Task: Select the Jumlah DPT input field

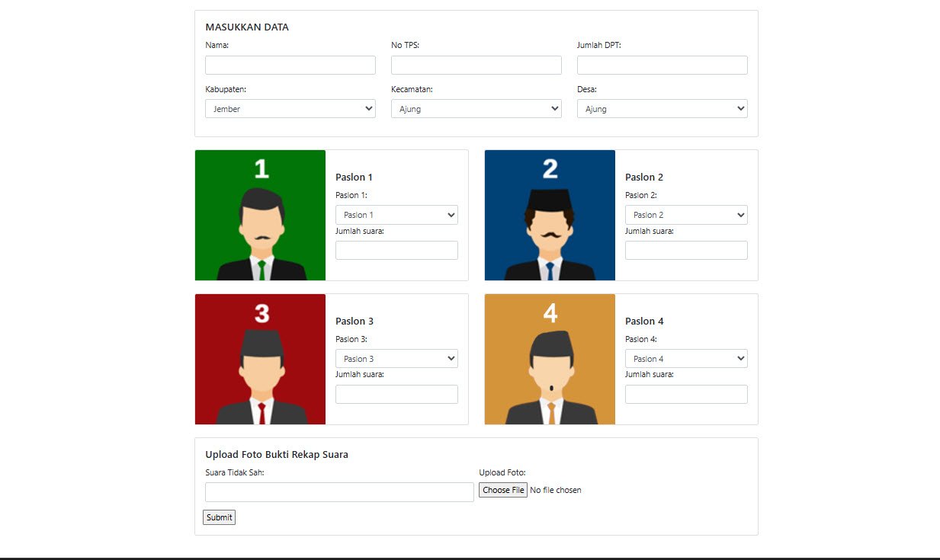Action: [662, 65]
